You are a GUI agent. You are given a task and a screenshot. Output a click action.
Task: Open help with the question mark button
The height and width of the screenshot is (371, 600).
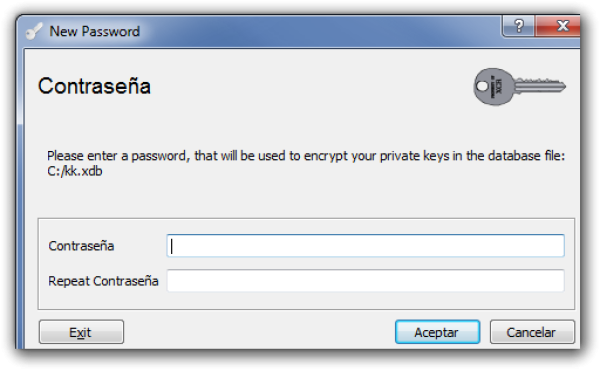518,26
